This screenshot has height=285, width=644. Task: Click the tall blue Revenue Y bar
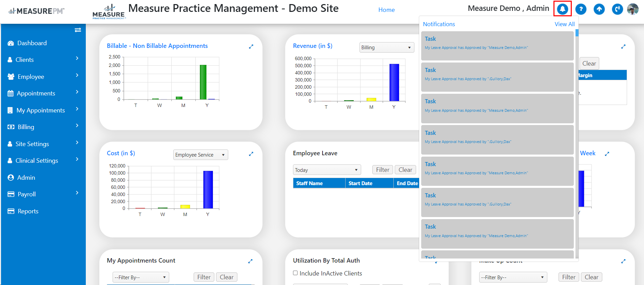(394, 83)
